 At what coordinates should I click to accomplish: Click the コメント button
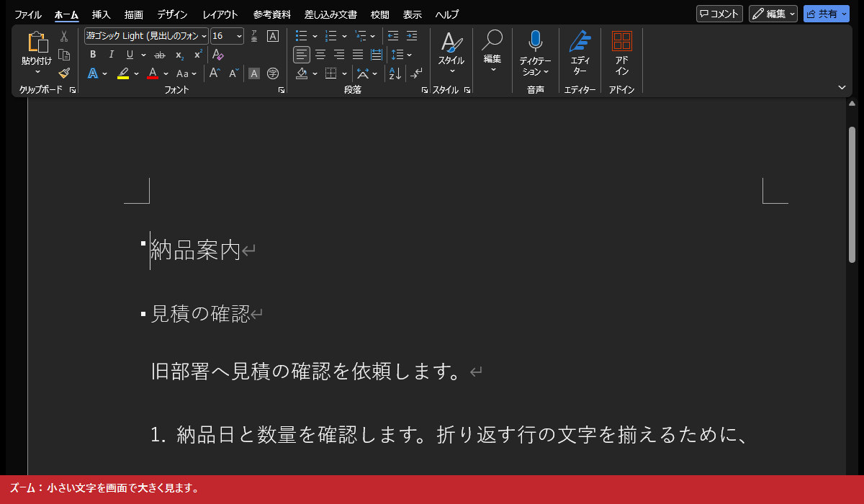click(719, 14)
